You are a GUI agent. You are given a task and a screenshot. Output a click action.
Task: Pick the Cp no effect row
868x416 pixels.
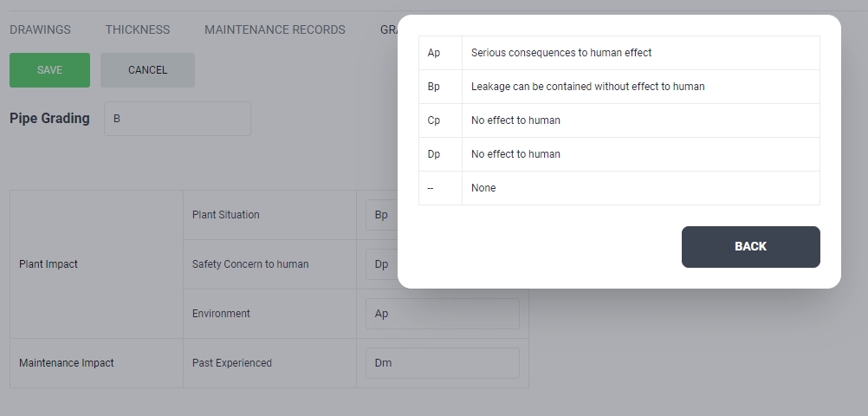click(x=619, y=120)
